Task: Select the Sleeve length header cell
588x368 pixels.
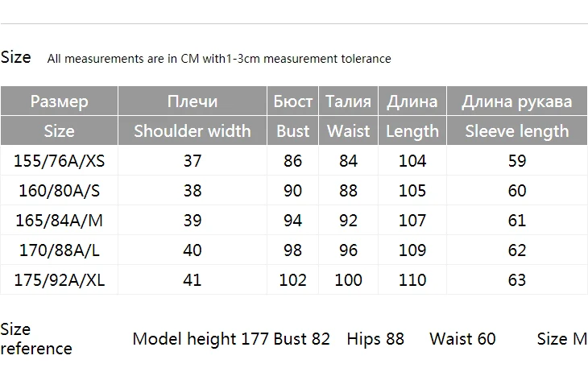Action: tap(517, 130)
